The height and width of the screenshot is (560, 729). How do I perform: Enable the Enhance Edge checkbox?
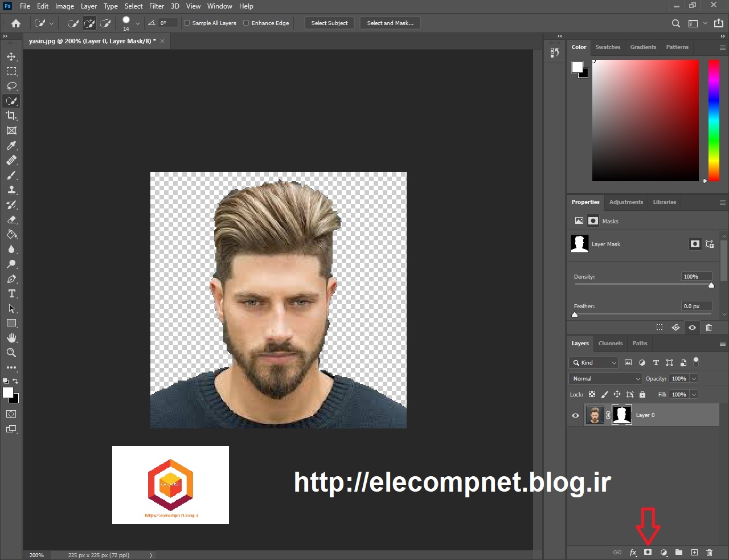point(246,23)
